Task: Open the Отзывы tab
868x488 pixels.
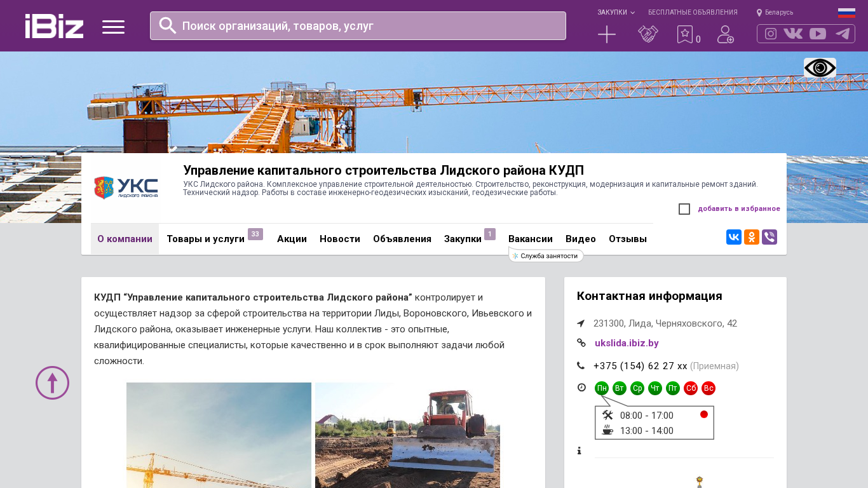Action: [x=628, y=239]
